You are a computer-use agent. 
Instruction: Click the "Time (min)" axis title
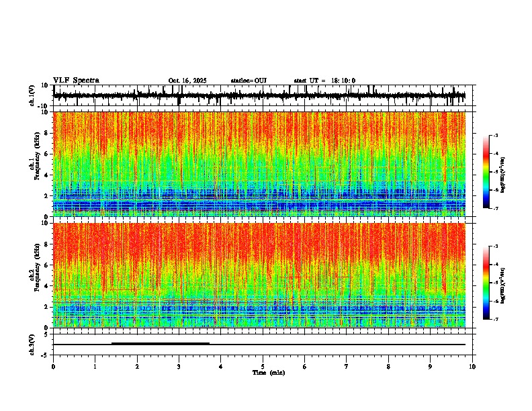(x=269, y=373)
